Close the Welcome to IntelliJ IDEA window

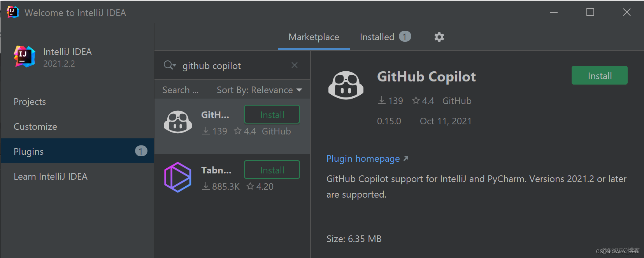click(x=627, y=12)
